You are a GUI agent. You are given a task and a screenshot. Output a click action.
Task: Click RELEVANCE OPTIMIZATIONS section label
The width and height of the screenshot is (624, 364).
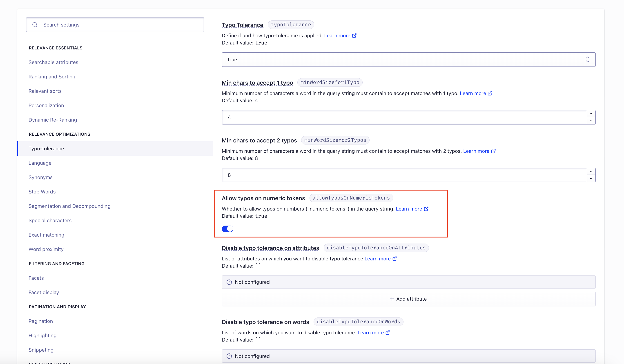(59, 134)
